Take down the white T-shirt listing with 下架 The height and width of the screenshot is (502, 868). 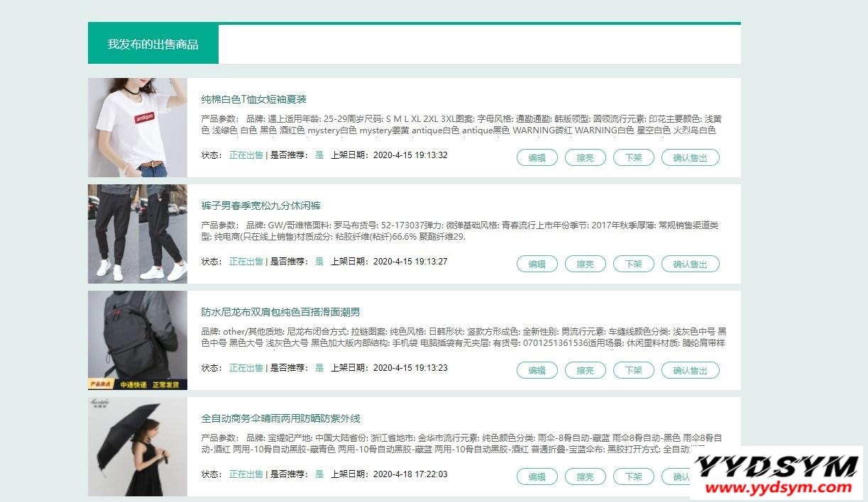click(633, 157)
